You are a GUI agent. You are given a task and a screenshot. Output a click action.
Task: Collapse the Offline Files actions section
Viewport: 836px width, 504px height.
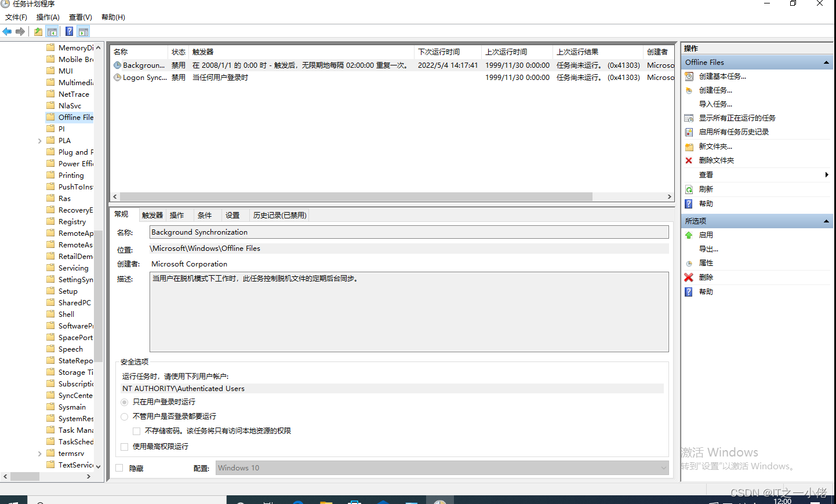tap(826, 62)
